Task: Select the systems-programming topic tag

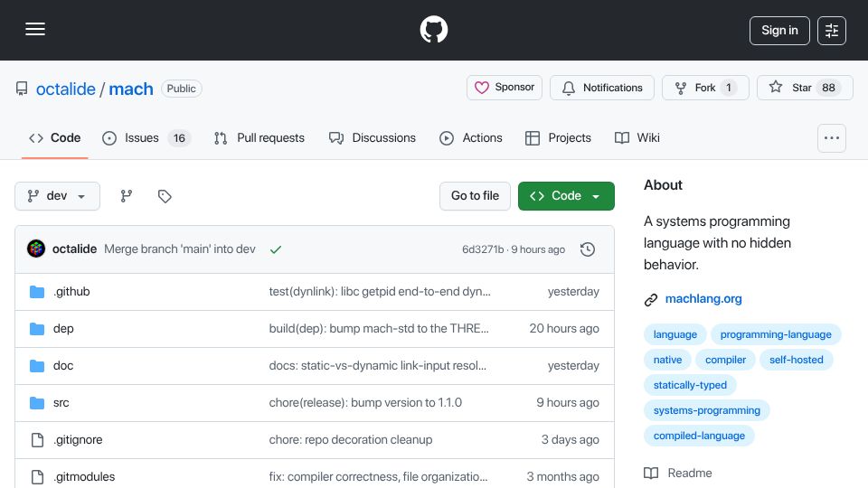Action: [706, 410]
